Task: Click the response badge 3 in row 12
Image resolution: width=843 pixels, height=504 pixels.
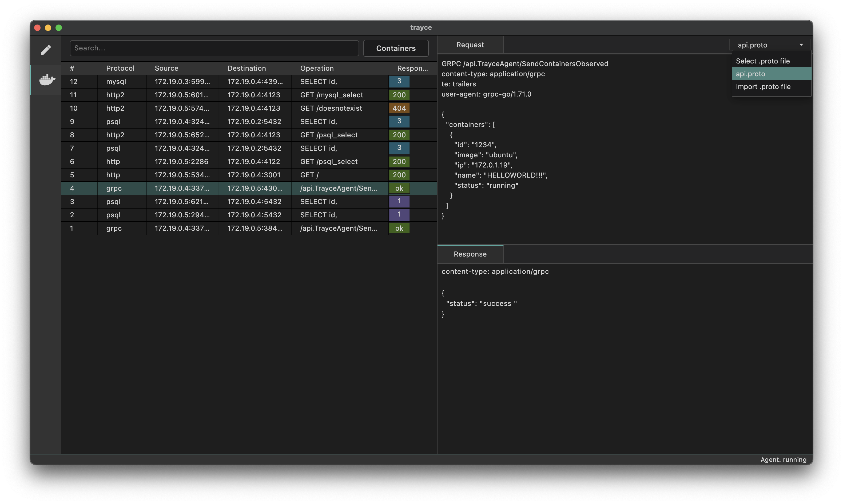Action: click(399, 82)
